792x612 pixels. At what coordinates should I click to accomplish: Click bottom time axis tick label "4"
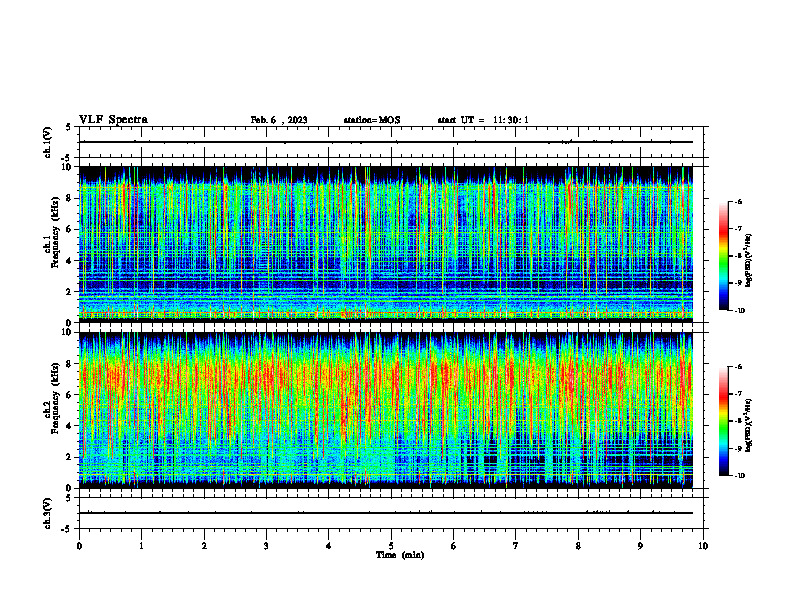pyautogui.click(x=329, y=546)
